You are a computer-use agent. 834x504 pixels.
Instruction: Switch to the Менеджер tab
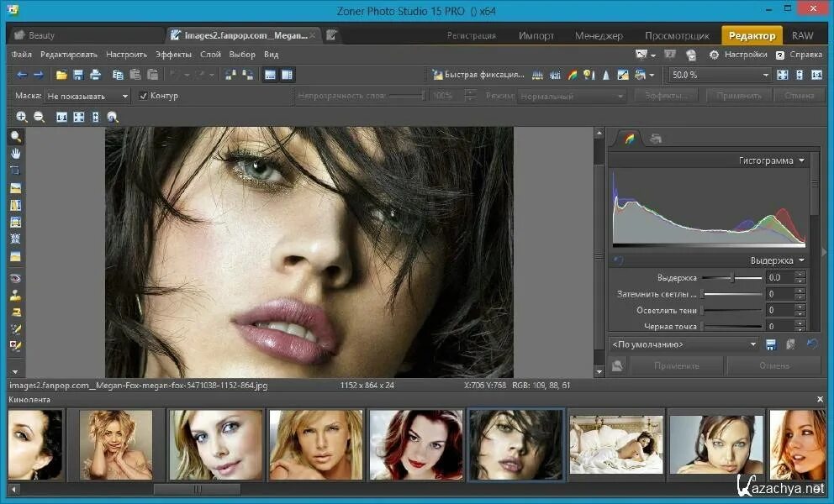pos(599,35)
